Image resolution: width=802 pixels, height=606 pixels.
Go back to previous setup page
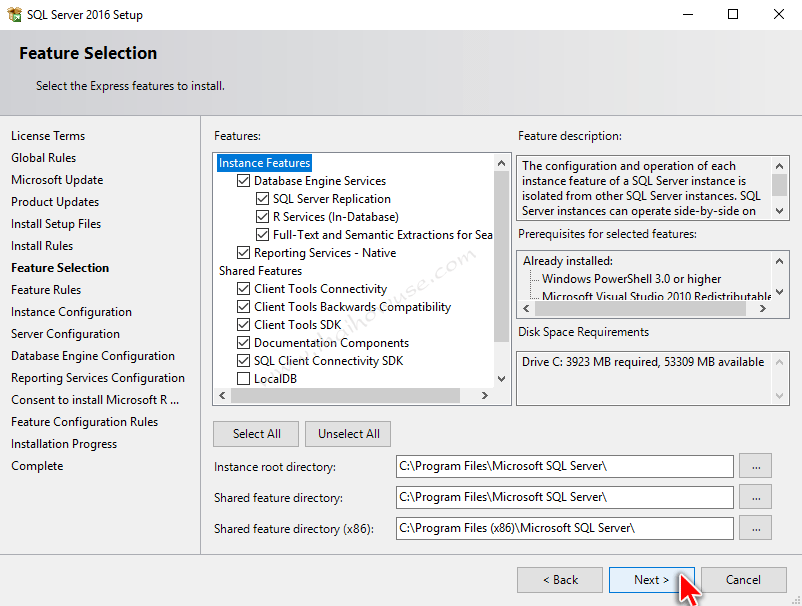coord(560,580)
